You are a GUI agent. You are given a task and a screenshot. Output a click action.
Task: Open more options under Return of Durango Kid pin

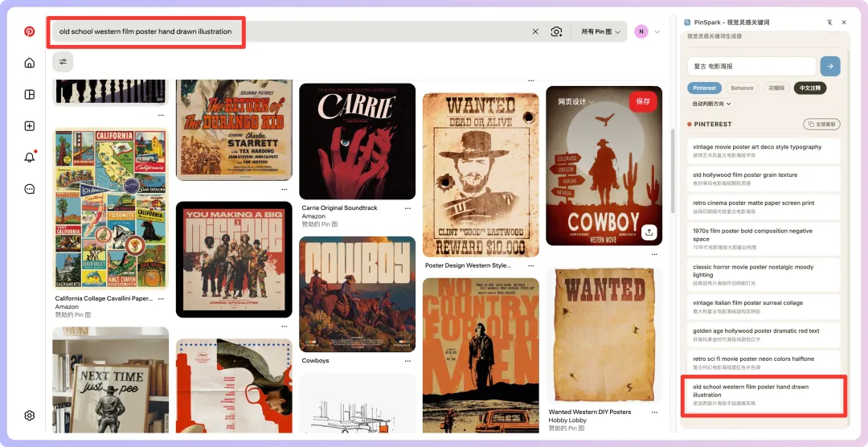click(284, 189)
